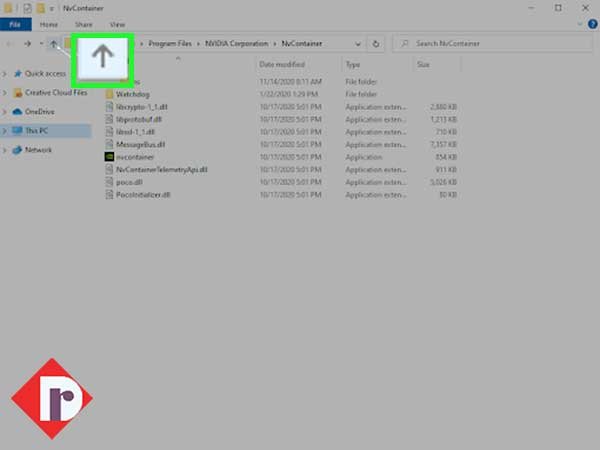
Task: Select the Quick access sidebar item
Action: 45,73
